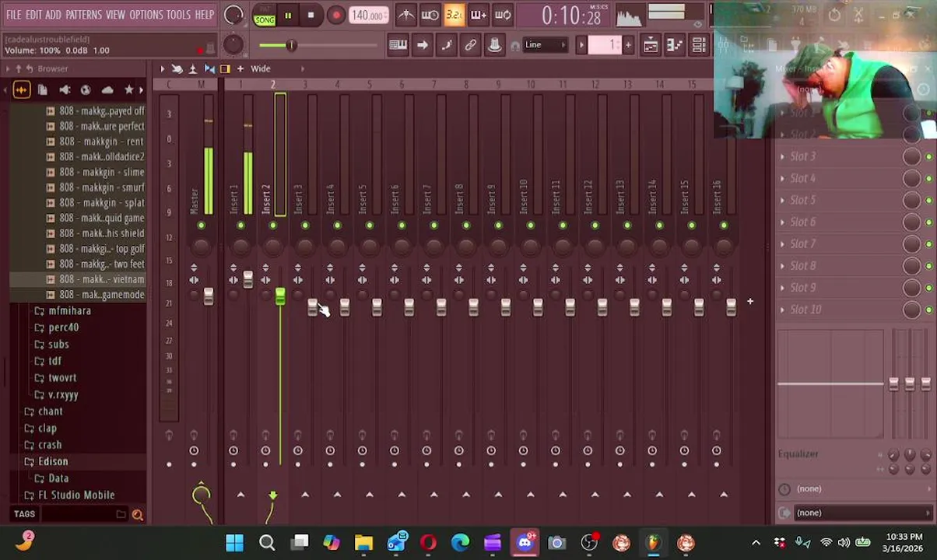Open the PATTERNS menu
The image size is (937, 560).
(x=83, y=15)
